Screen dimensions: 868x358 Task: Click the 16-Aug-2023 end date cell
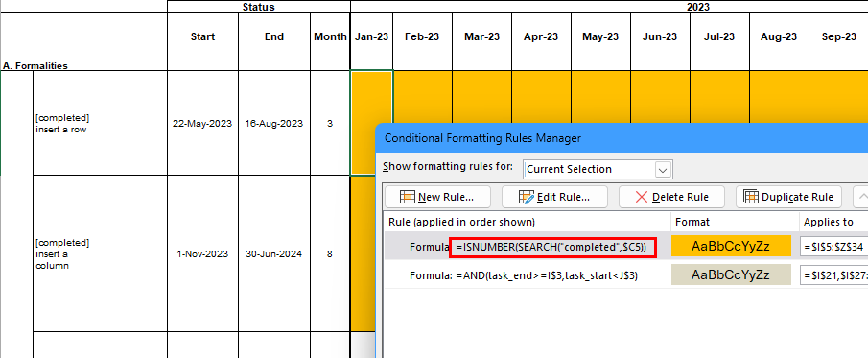click(274, 123)
